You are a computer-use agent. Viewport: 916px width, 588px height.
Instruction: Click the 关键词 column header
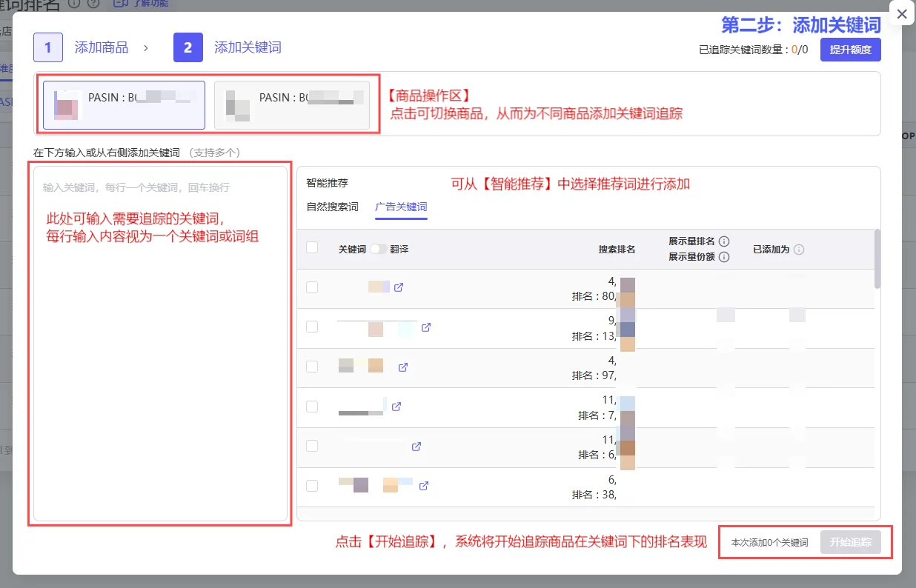[x=352, y=250]
